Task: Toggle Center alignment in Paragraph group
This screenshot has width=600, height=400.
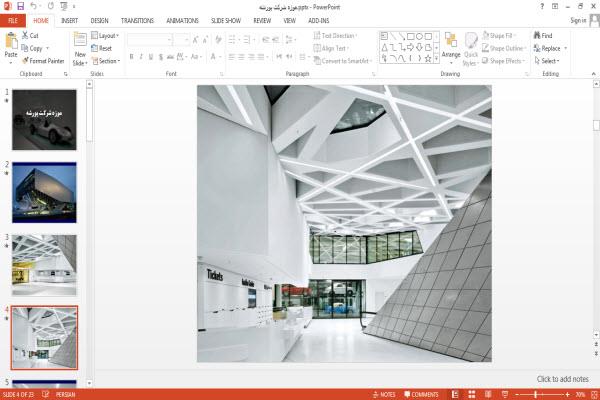Action: coord(241,57)
